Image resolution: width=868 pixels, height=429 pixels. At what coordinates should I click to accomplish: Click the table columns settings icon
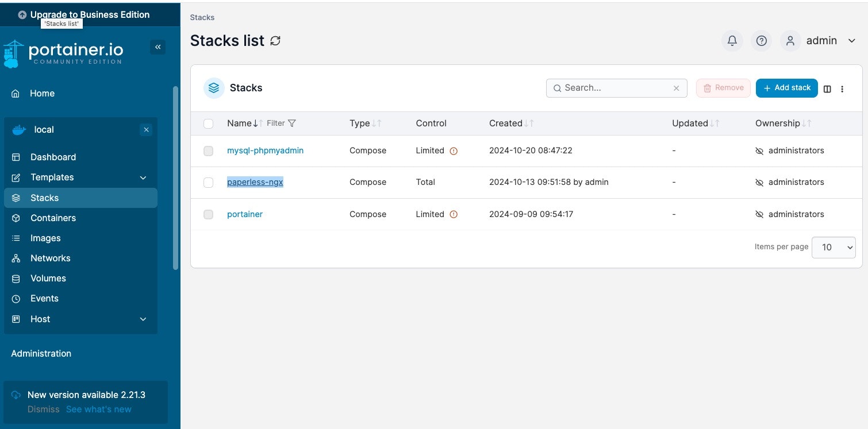(827, 88)
